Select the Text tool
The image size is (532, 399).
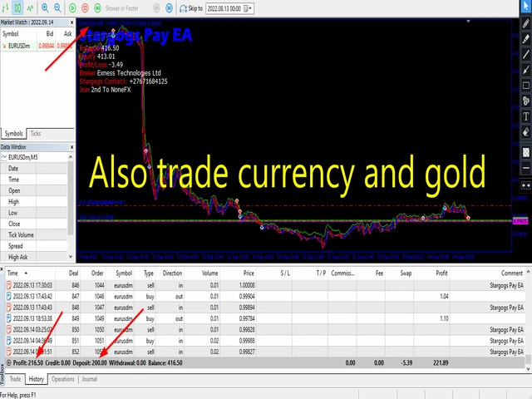(525, 116)
